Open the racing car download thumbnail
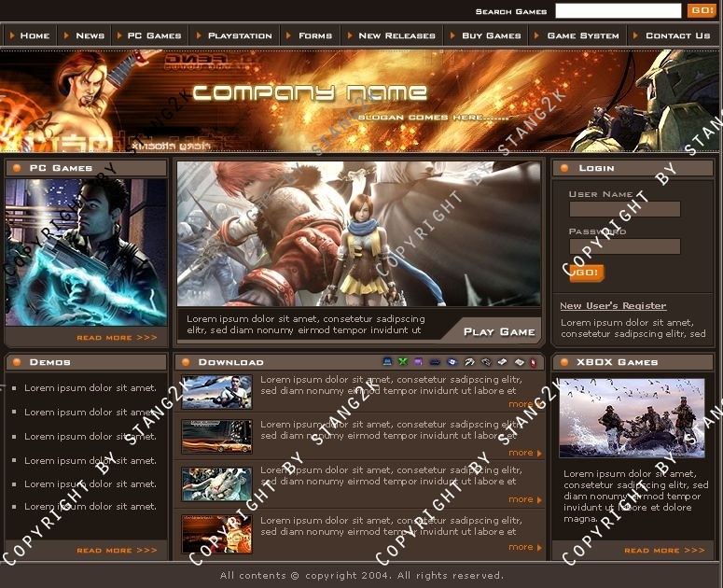 tap(216, 436)
